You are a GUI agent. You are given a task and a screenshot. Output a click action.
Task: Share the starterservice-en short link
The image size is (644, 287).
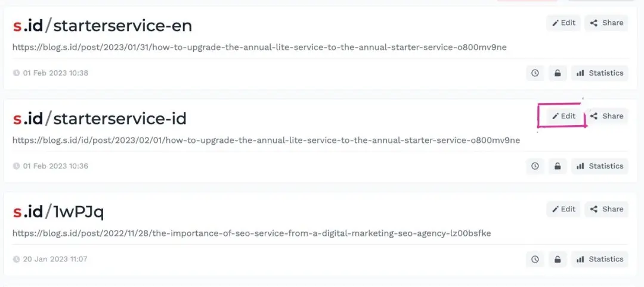(606, 23)
